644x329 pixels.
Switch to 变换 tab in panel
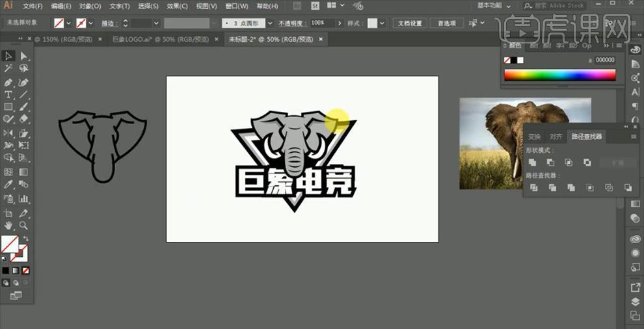(x=534, y=137)
